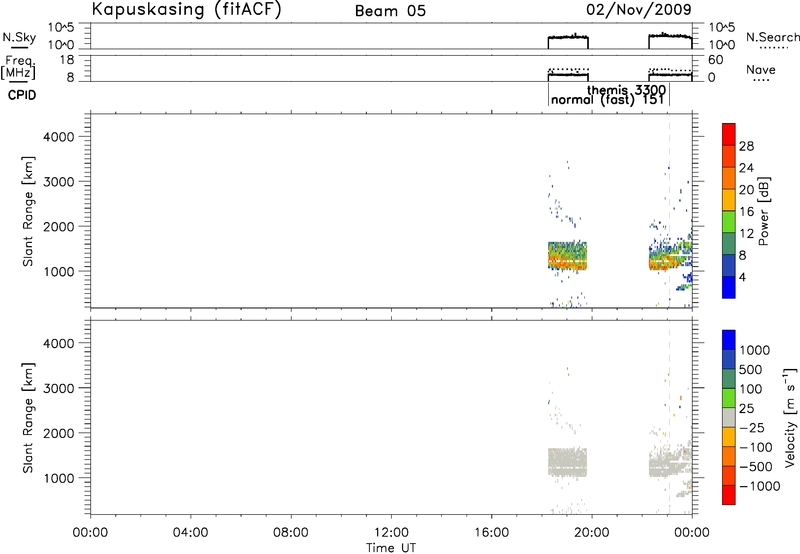Pick the gray -25 to 25 velocity colorbar segment
This screenshot has width=800, height=554.
click(729, 417)
